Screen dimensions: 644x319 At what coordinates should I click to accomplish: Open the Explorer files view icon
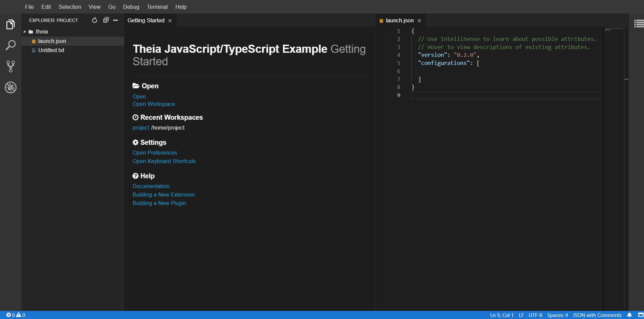10,24
